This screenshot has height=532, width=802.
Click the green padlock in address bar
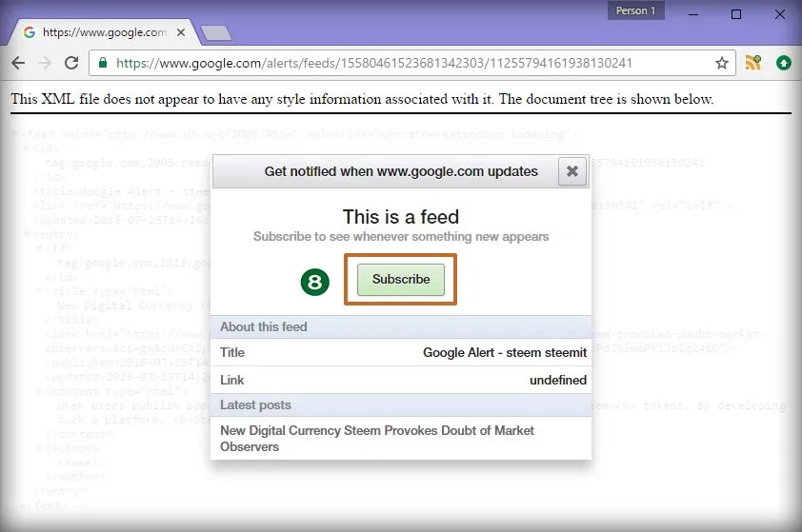coord(103,63)
